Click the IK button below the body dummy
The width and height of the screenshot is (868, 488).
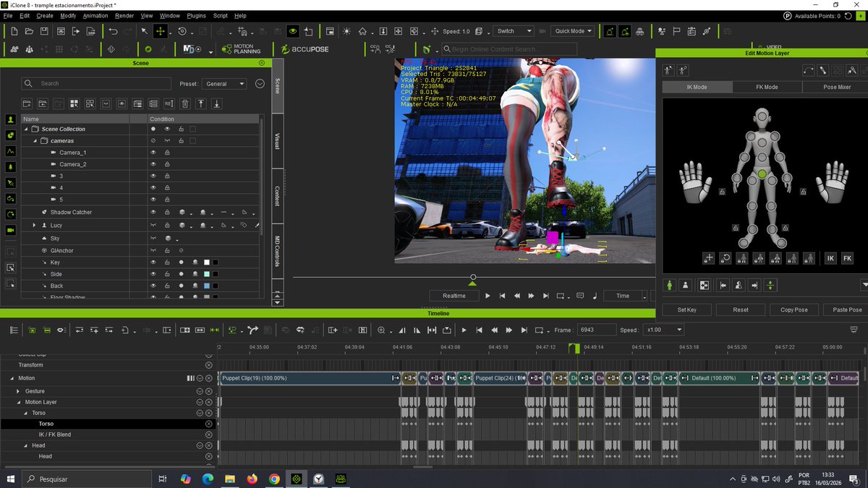[x=830, y=257]
